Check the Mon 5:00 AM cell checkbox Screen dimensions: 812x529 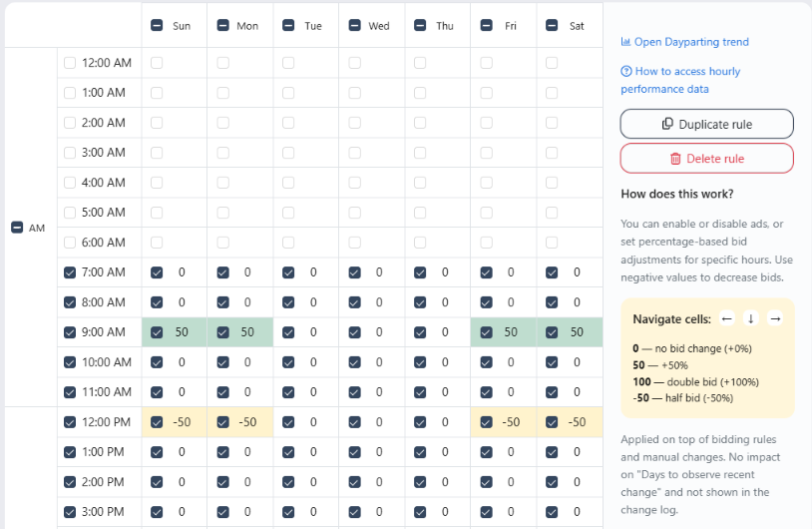pos(222,213)
